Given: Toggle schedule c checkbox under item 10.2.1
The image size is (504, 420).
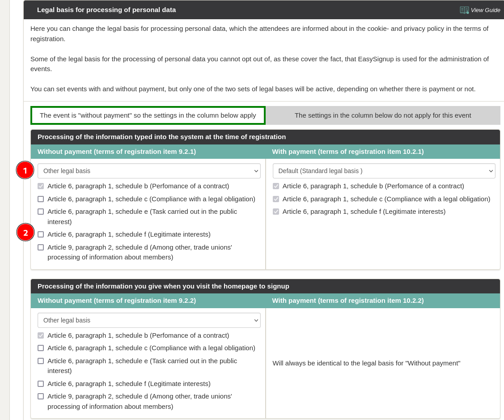Looking at the screenshot, I should [276, 199].
